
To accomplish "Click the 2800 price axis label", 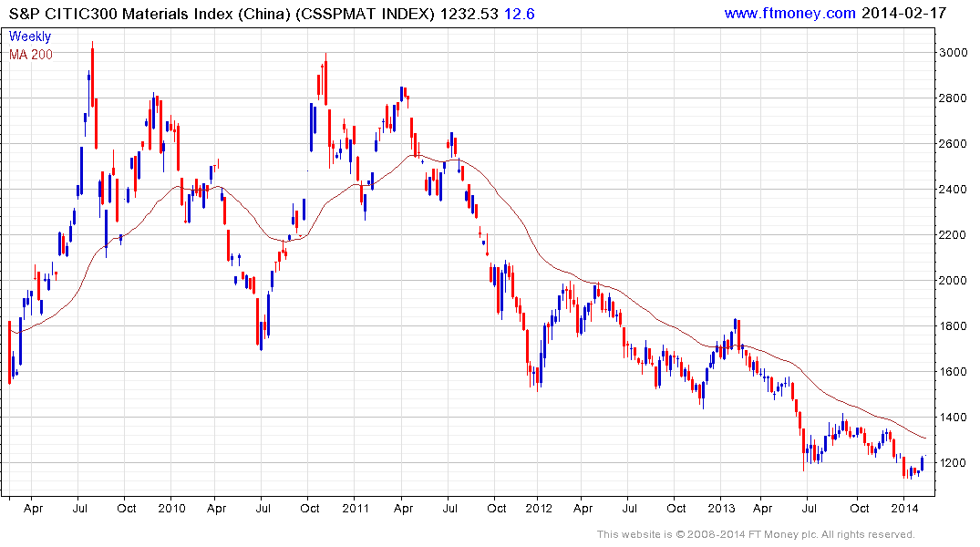I will [x=954, y=98].
